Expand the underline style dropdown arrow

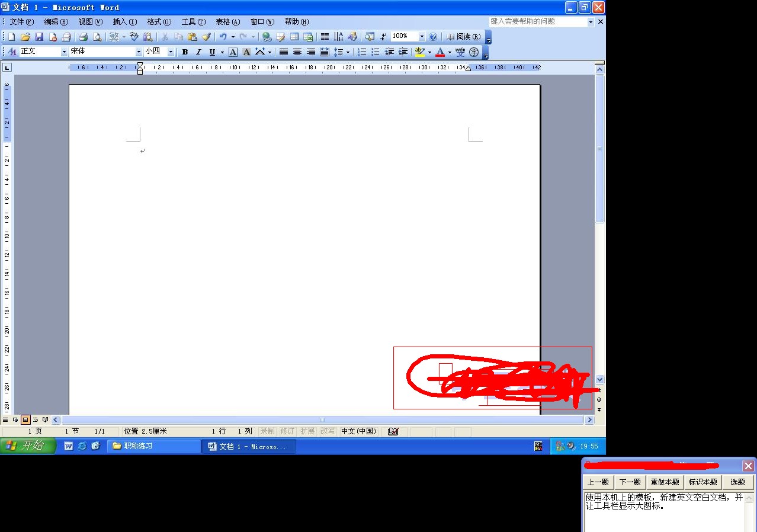point(222,52)
